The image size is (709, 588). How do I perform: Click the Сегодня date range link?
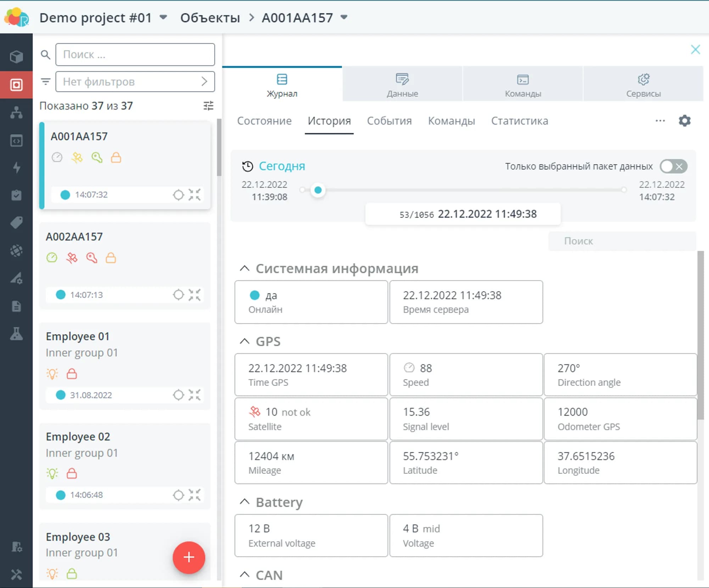(x=281, y=166)
